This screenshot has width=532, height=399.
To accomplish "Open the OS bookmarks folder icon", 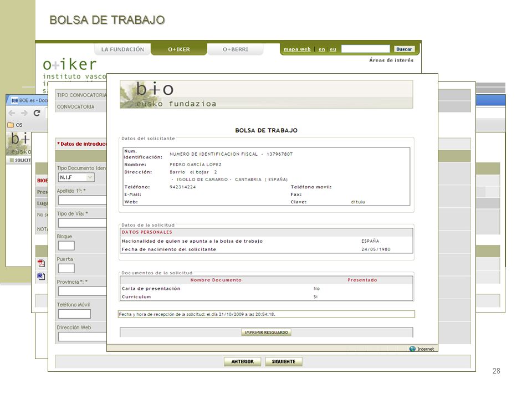I will (x=11, y=125).
